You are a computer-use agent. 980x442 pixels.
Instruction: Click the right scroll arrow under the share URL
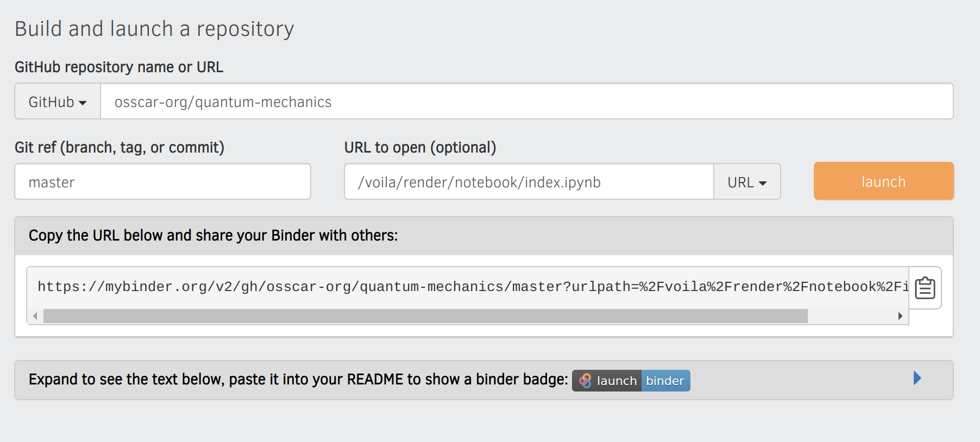click(900, 316)
